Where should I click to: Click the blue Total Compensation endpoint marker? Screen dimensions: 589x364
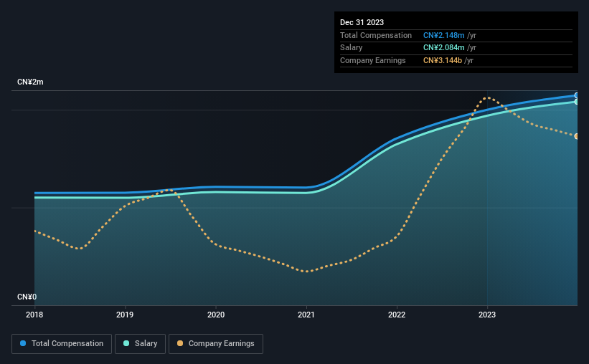click(577, 95)
